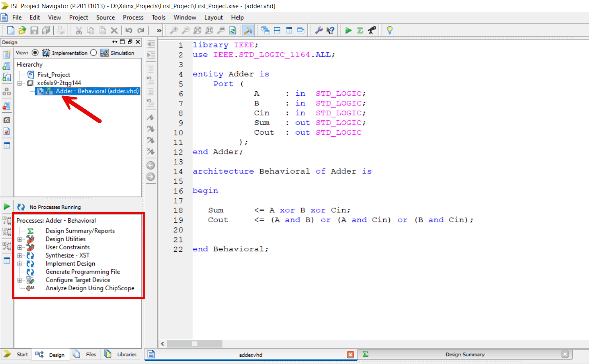Expand the Synthesize - XST process
589x364 pixels.
pyautogui.click(x=20, y=255)
